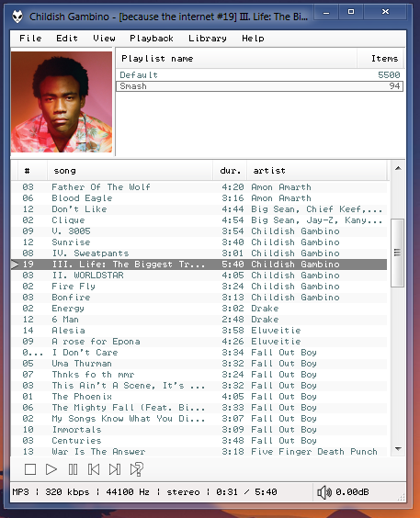Open the Help menu
The image size is (420, 518).
point(253,39)
